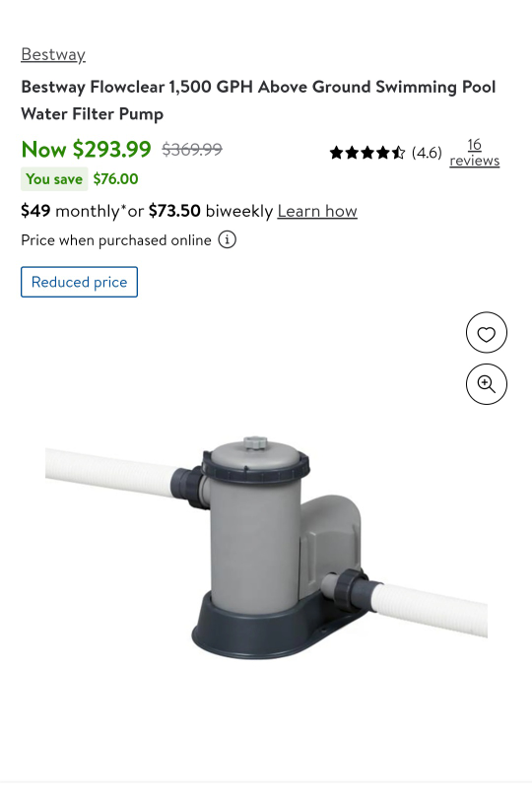This screenshot has height=798, width=532.
Task: Open image zoom with magnifier icon
Action: click(x=486, y=384)
